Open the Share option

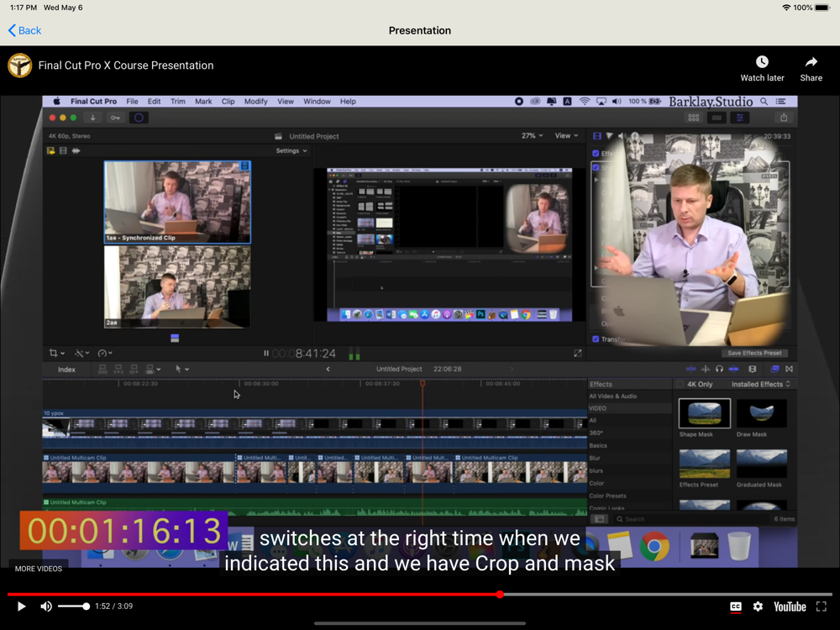(811, 69)
